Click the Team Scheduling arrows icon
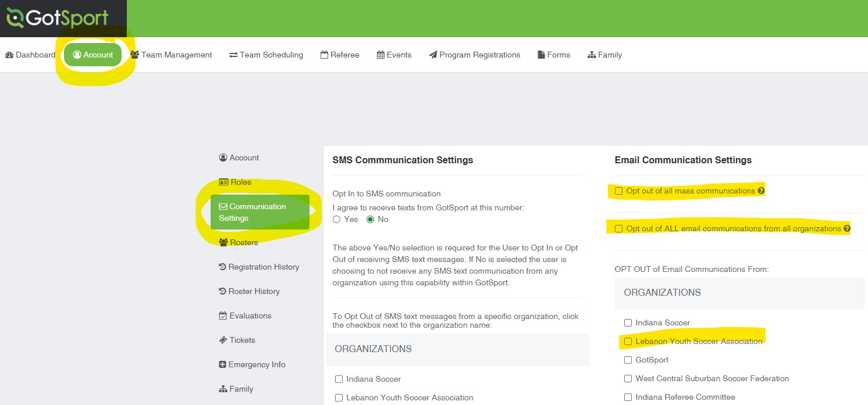This screenshot has width=868, height=405. click(x=233, y=55)
